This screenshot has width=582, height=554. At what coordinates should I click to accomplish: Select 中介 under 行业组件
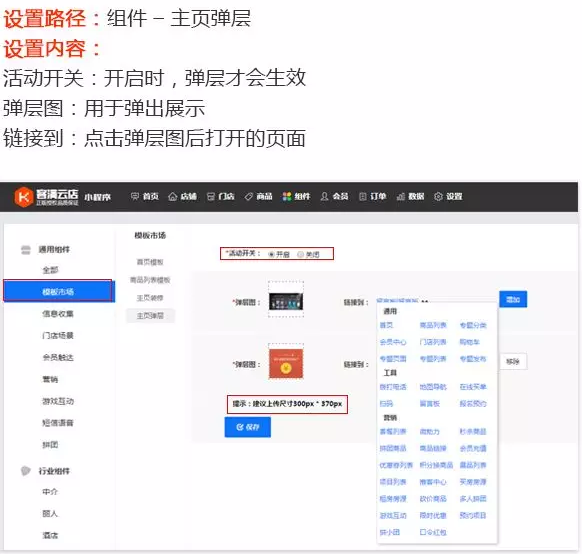[50, 492]
